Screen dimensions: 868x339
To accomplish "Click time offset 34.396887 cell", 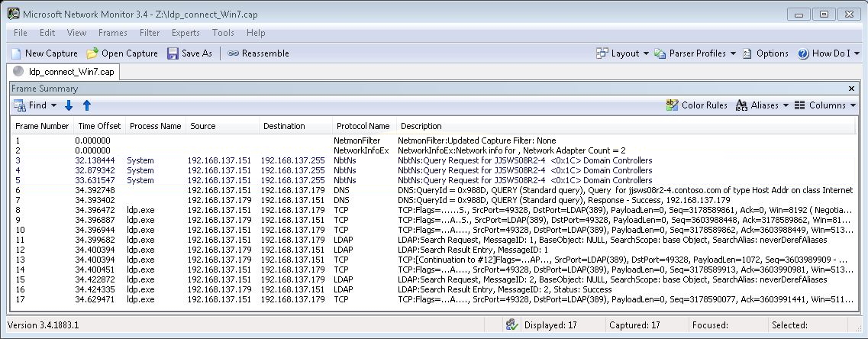I will click(95, 220).
